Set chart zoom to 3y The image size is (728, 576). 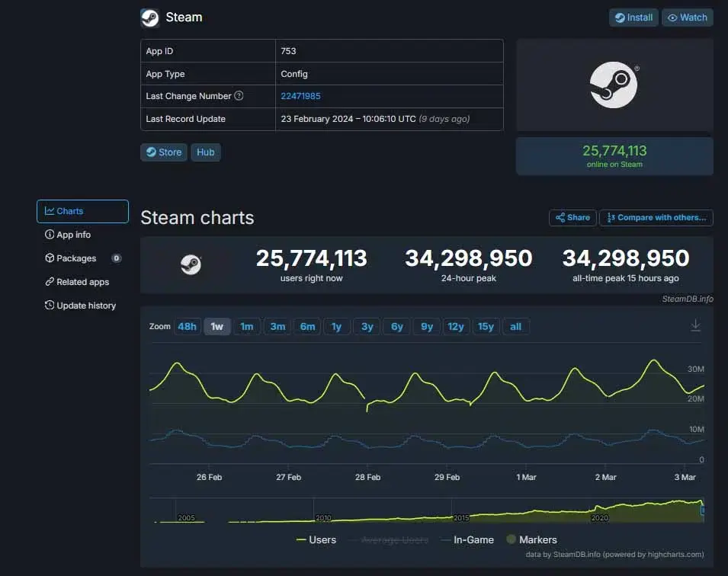[x=367, y=327]
